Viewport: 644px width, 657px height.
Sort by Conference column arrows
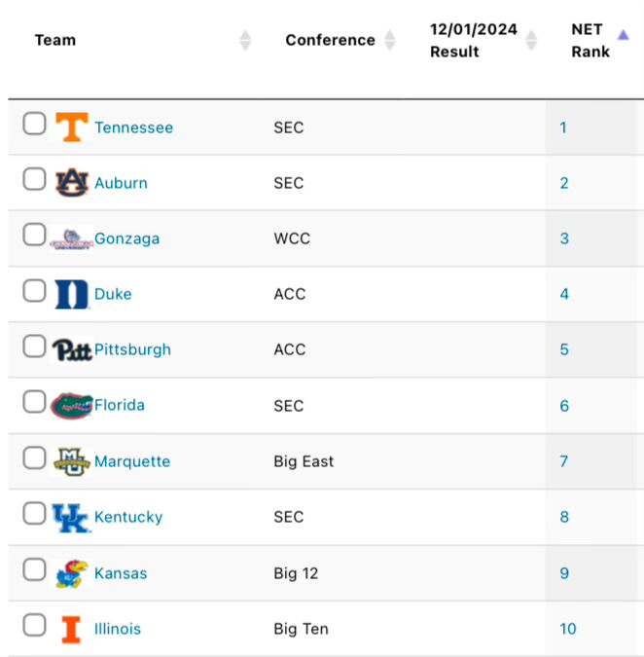[390, 41]
